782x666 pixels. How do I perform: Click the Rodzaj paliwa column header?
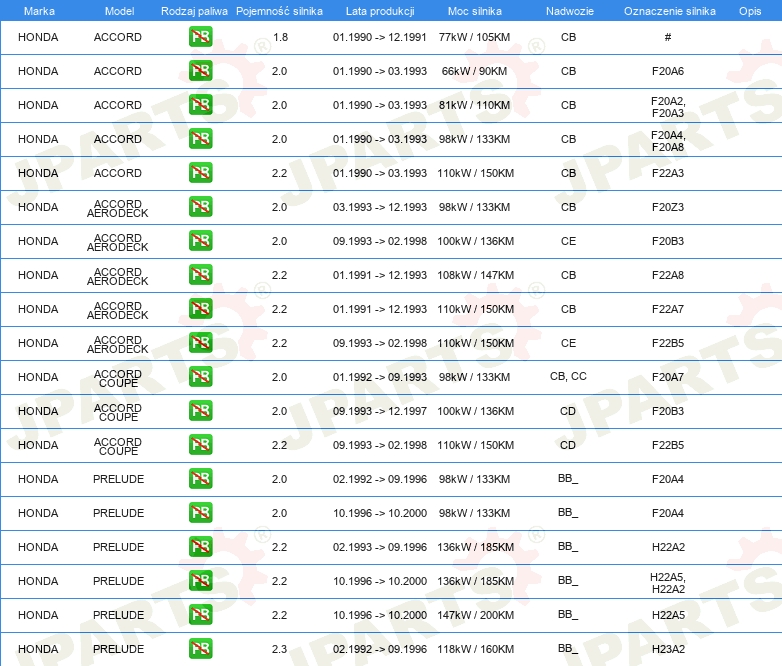click(x=194, y=11)
